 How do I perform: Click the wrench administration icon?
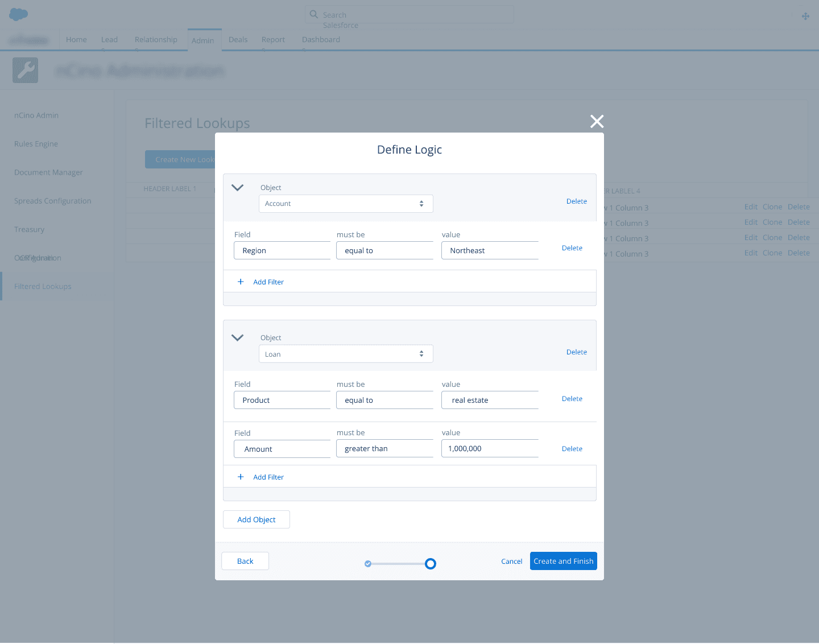(x=25, y=70)
